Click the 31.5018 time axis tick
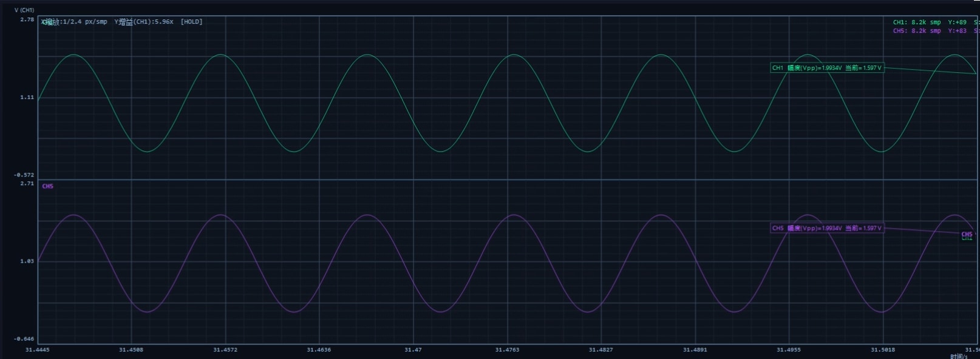 [883, 350]
